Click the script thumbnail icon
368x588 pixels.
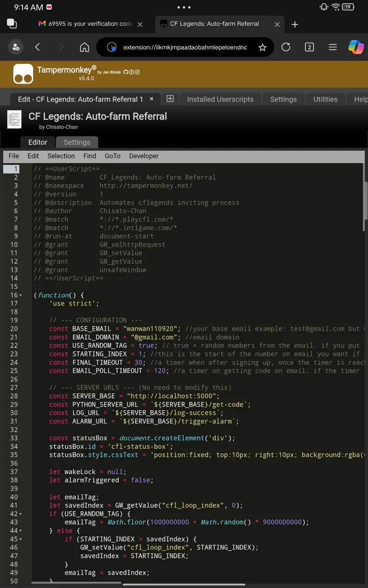pyautogui.click(x=14, y=119)
